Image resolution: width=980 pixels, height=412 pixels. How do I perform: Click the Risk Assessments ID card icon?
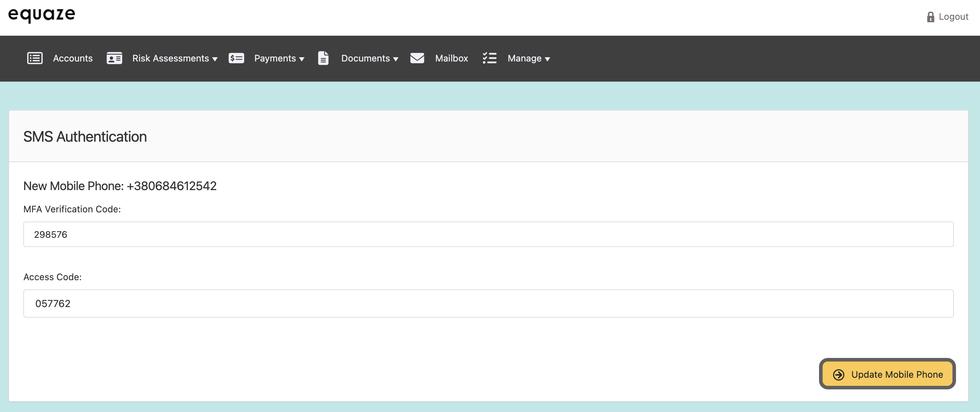point(114,58)
